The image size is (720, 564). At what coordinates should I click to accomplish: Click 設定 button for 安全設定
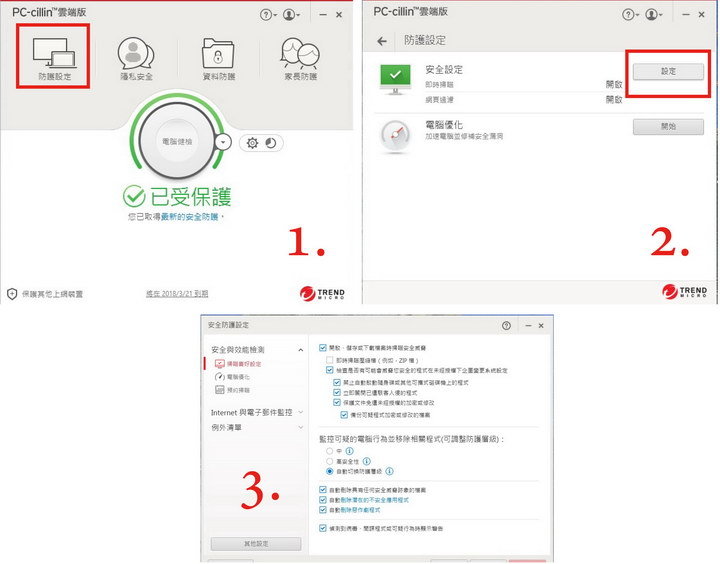tap(668, 71)
